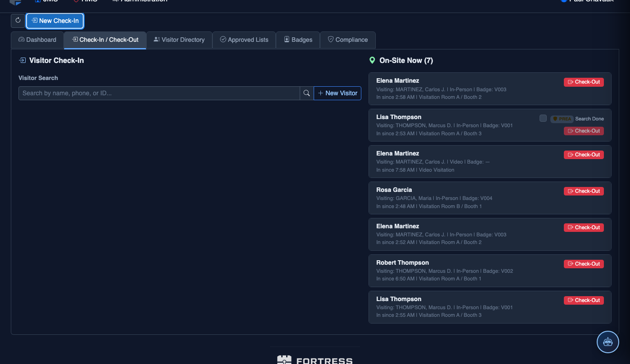Open the Approved Lists tab

coord(244,40)
